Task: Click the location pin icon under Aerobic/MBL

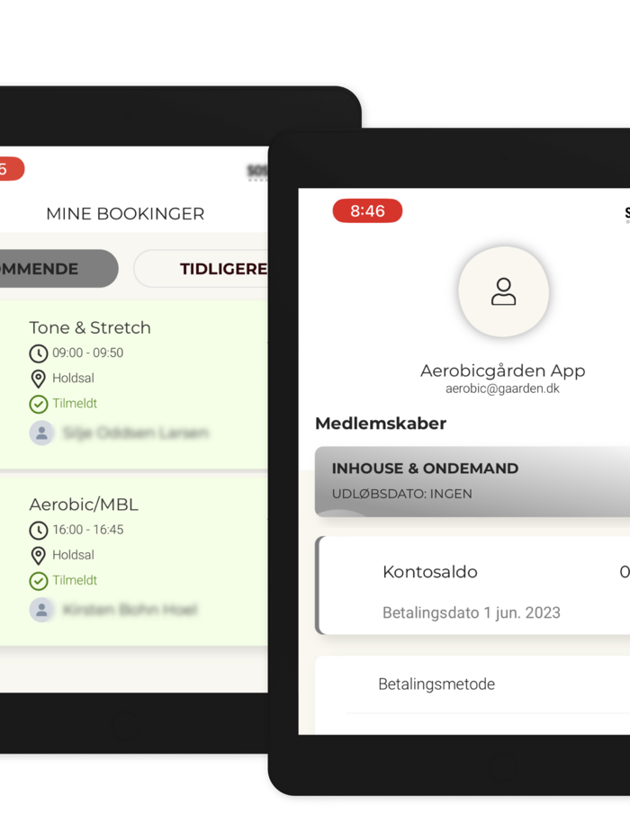Action: [x=38, y=556]
